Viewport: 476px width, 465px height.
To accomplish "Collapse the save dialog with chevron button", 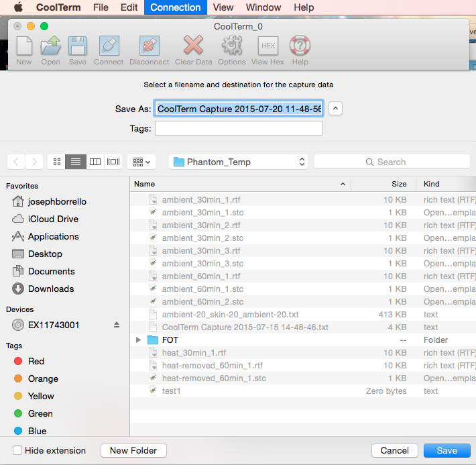I will click(x=335, y=109).
